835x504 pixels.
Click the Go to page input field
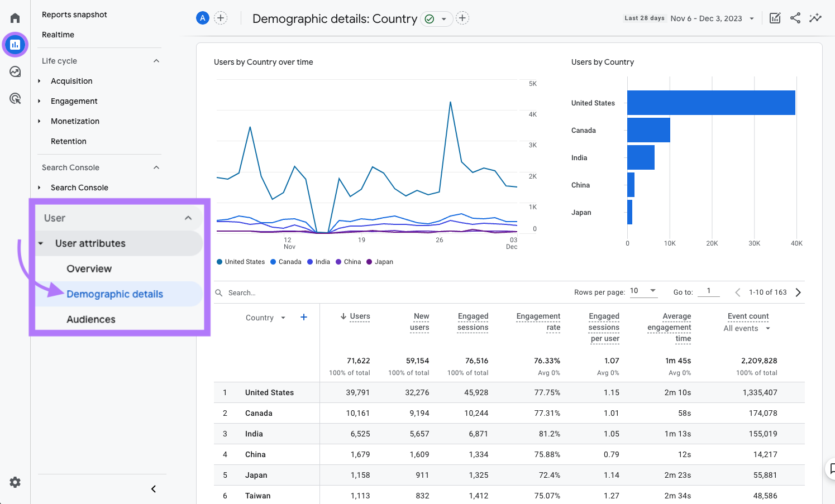708,291
